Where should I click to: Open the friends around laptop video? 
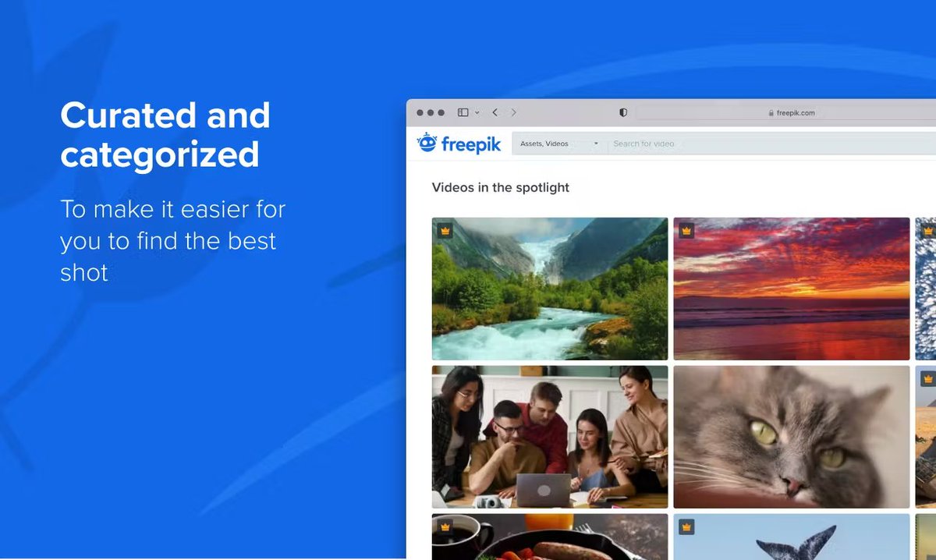pyautogui.click(x=550, y=437)
